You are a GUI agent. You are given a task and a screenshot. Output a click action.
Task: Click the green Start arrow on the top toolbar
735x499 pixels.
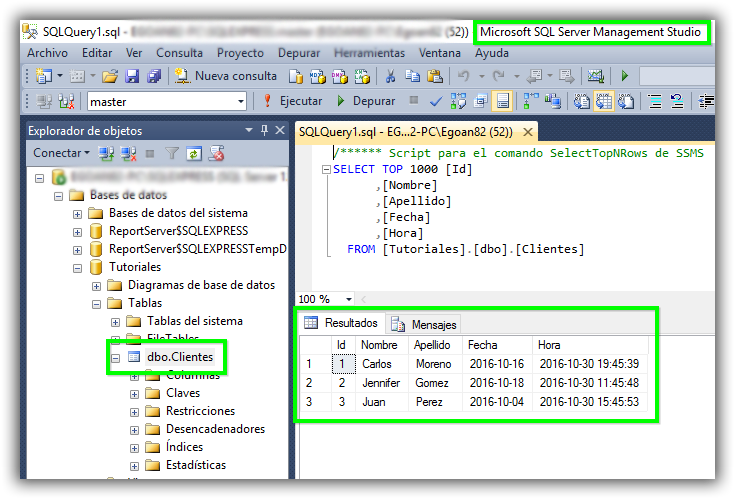pyautogui.click(x=624, y=76)
